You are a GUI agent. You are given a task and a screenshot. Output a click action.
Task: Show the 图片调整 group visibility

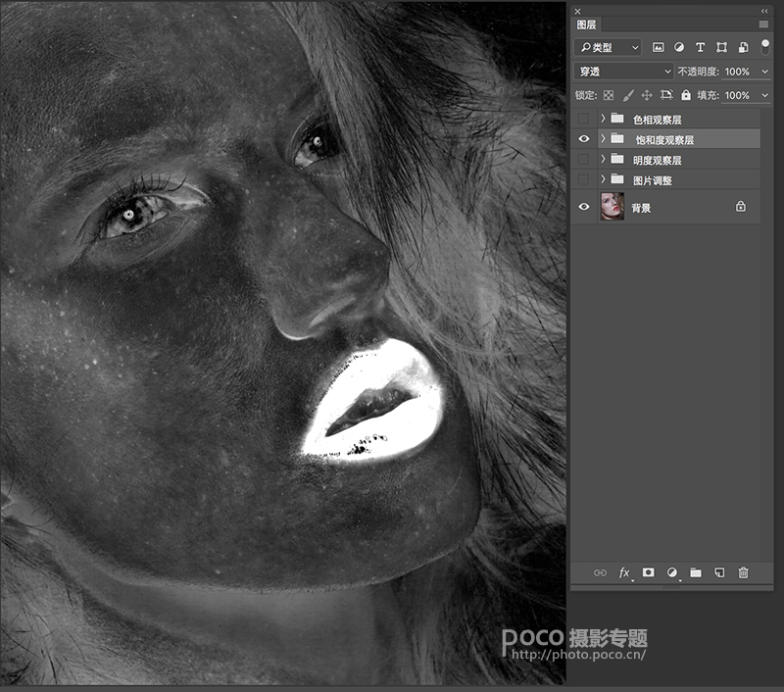583,179
